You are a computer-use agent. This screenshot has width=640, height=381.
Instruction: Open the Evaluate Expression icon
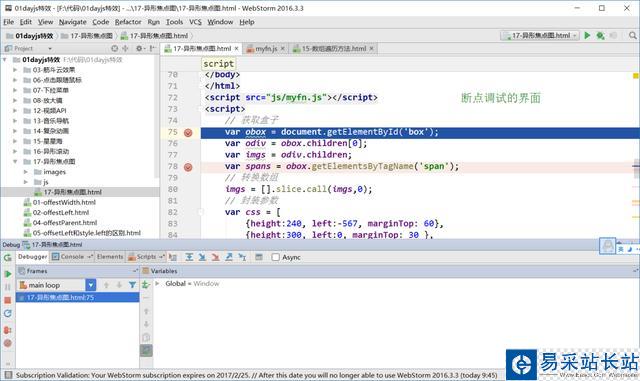(259, 257)
